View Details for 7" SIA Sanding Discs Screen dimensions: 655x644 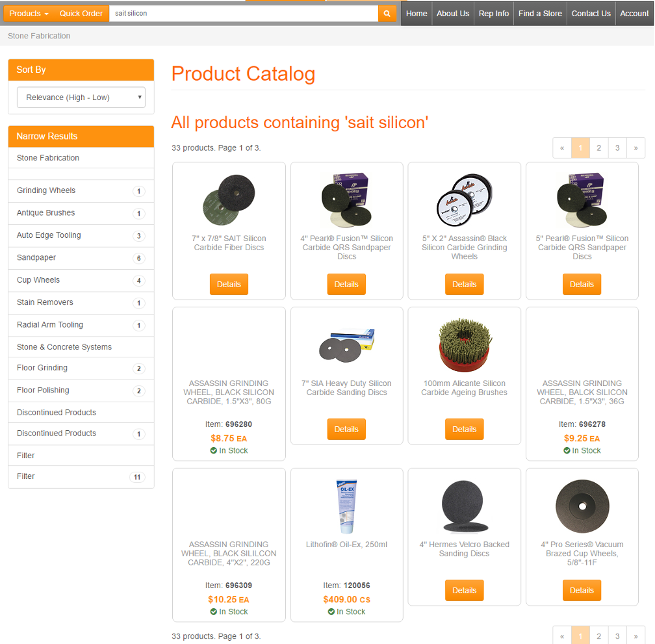pos(346,429)
